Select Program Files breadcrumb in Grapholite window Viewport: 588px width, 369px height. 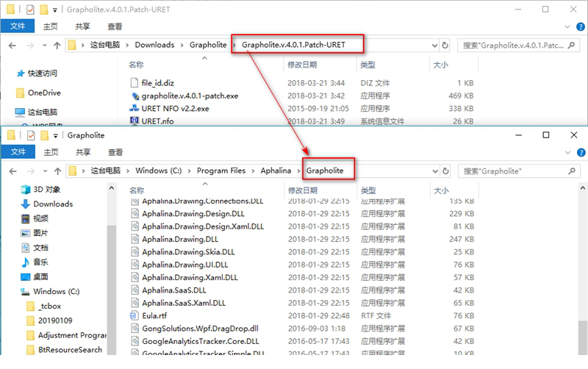(x=221, y=171)
